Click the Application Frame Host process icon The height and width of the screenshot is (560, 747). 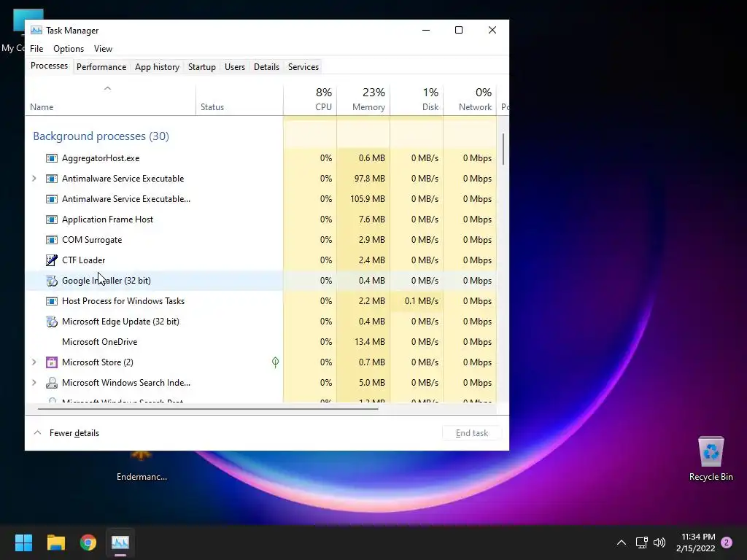click(52, 219)
